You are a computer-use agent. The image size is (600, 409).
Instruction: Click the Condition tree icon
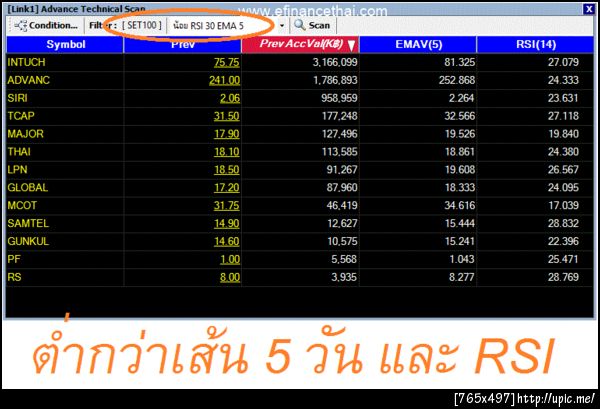21,26
